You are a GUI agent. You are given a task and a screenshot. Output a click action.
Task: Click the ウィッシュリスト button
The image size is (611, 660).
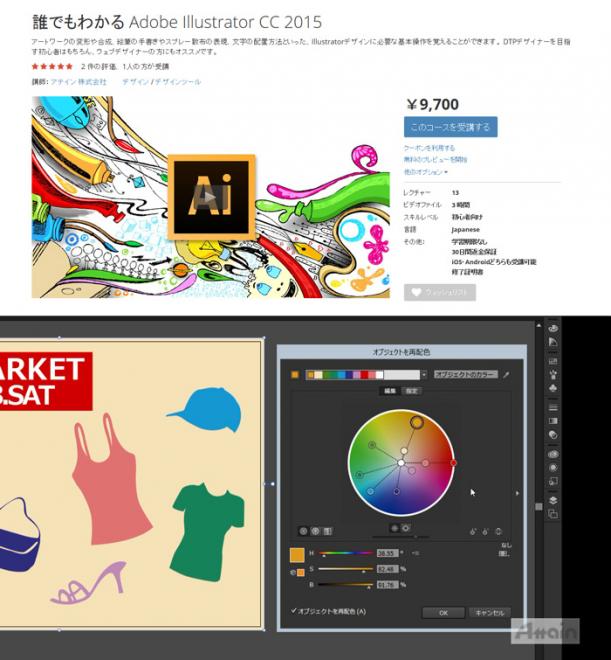(440, 292)
